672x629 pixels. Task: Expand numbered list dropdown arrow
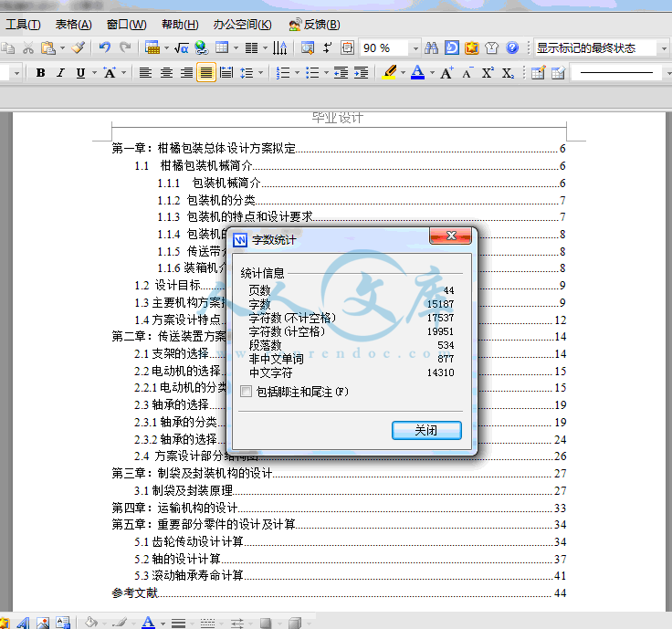[x=297, y=73]
